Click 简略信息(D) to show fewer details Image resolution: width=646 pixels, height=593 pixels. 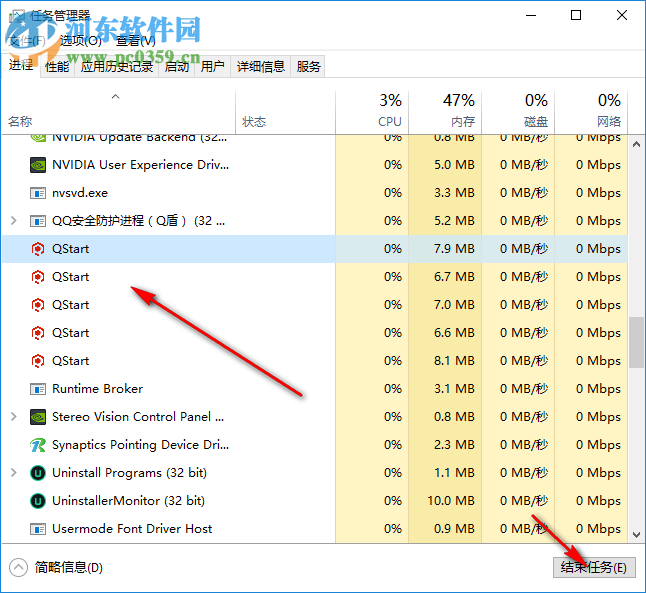[69, 568]
